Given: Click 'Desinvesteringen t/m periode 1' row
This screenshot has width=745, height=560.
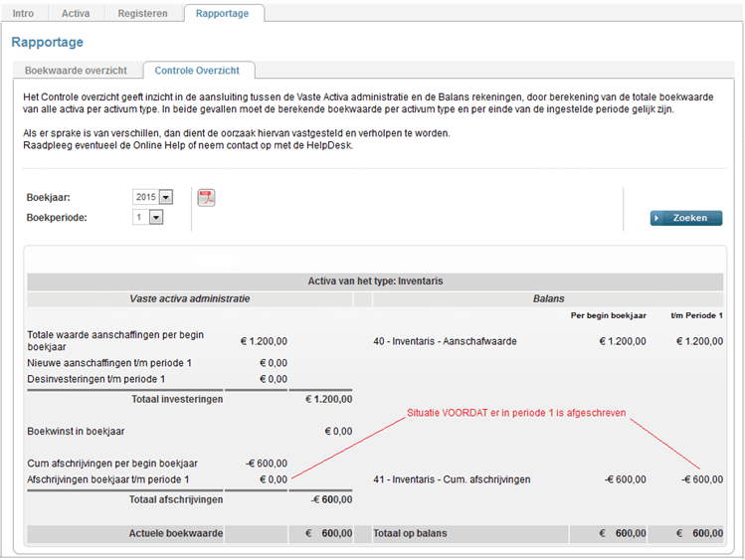Looking at the screenshot, I should click(157, 379).
